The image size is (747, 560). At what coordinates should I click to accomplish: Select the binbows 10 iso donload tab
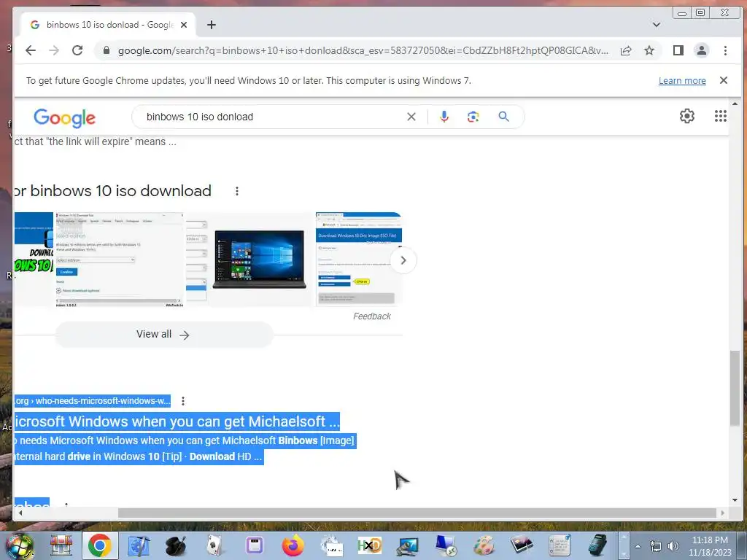tap(108, 25)
